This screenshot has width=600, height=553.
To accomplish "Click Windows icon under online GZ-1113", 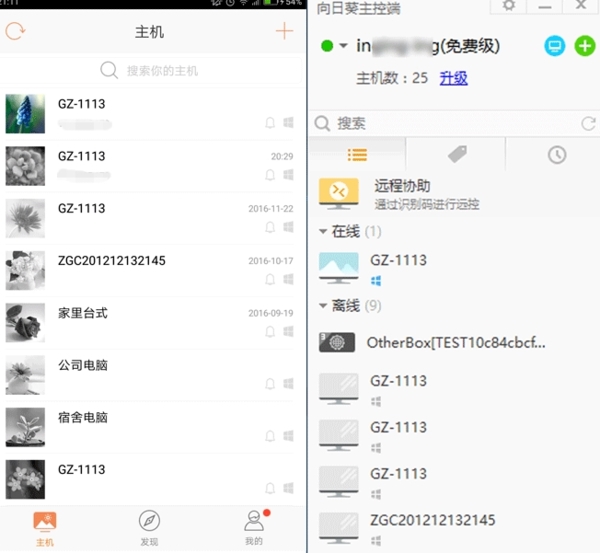I will 376,281.
